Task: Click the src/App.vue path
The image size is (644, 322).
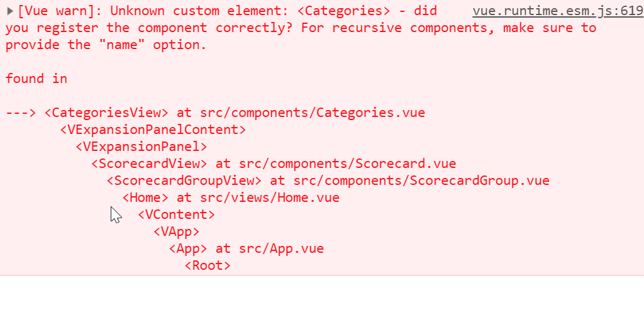Action: tap(282, 249)
